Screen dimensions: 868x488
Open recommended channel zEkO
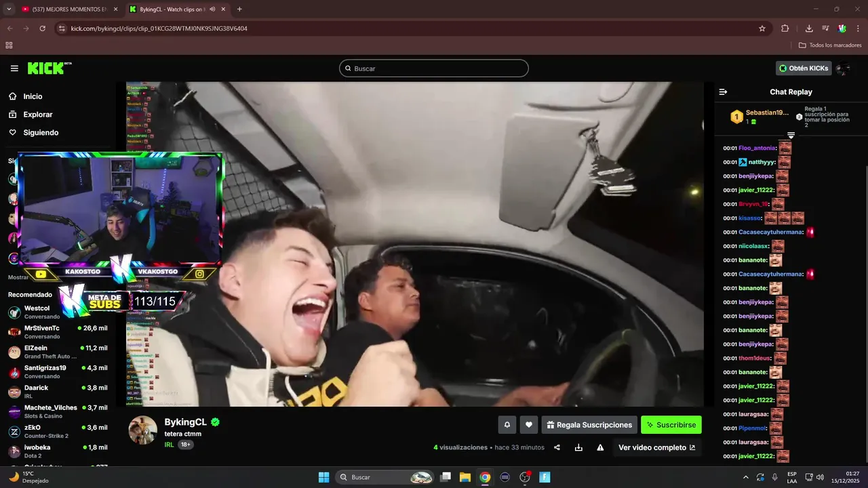57,431
